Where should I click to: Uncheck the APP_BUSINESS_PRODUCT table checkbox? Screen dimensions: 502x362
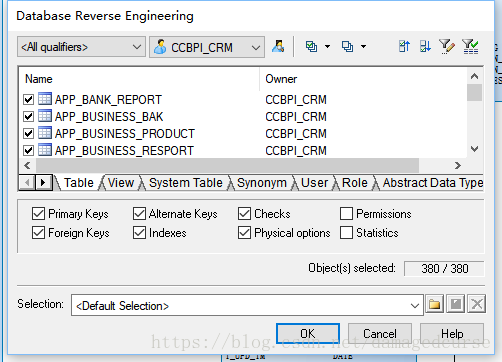coord(29,133)
